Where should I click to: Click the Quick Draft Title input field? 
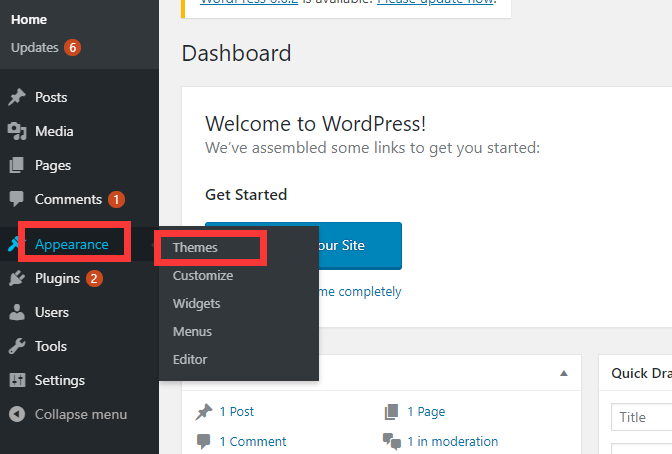(641, 417)
